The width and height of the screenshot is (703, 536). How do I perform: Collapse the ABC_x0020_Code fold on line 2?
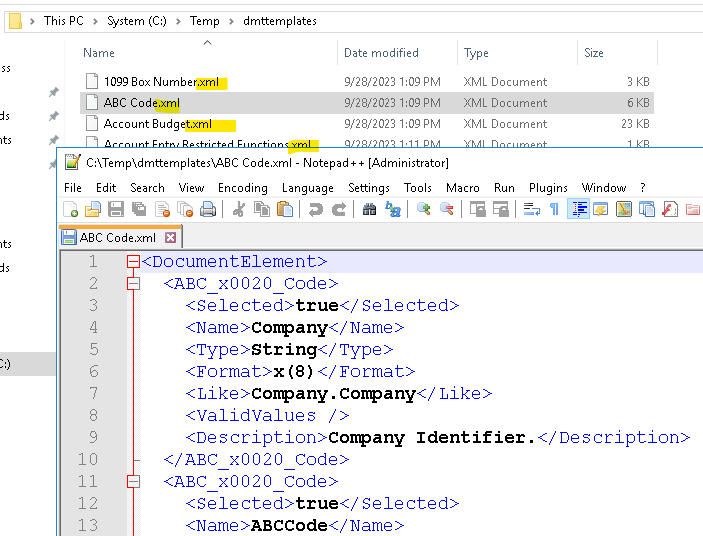pyautogui.click(x=133, y=284)
